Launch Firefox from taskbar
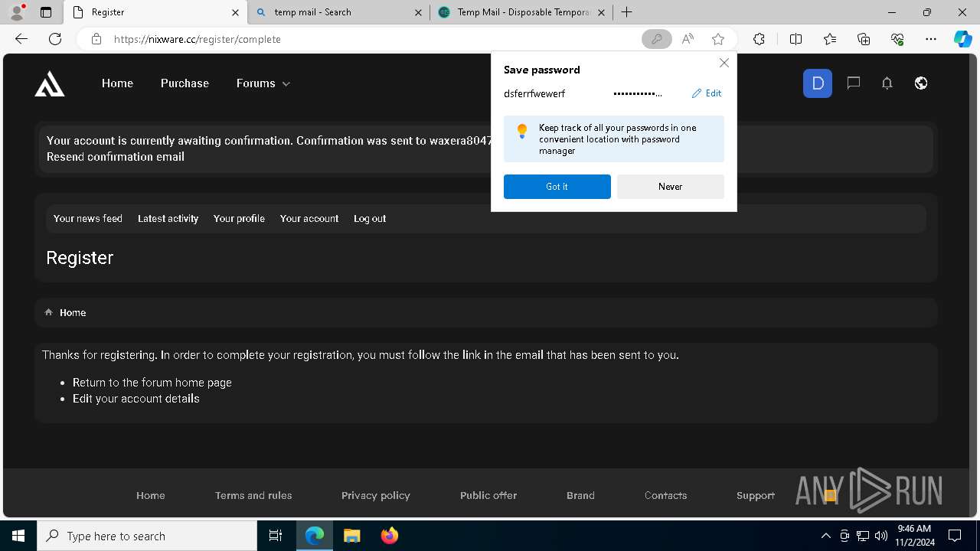Screen dimensions: 980x551 tap(390, 536)
